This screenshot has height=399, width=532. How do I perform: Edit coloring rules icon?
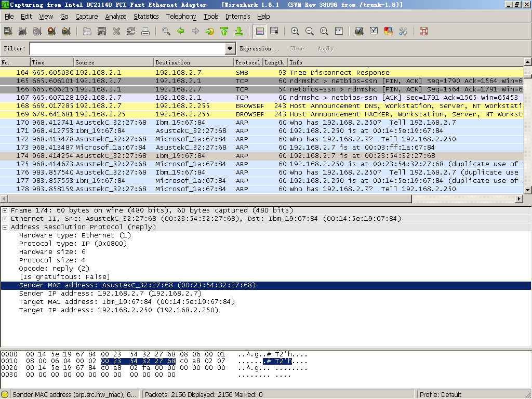(x=389, y=32)
